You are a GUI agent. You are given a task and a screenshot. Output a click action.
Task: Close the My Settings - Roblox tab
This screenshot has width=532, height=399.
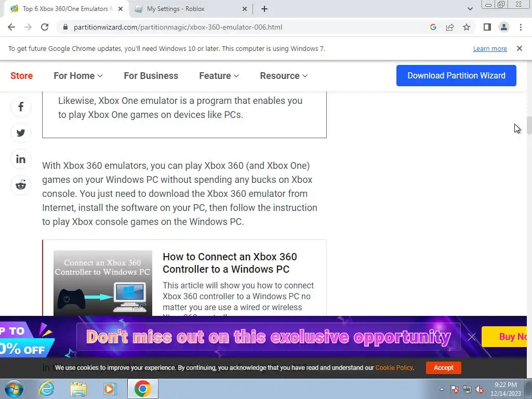[245, 9]
